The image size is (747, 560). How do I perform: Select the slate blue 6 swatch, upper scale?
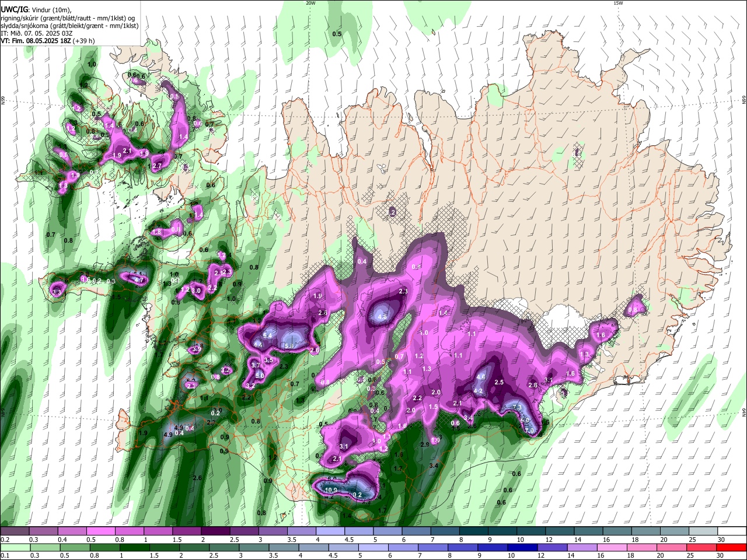point(416,531)
